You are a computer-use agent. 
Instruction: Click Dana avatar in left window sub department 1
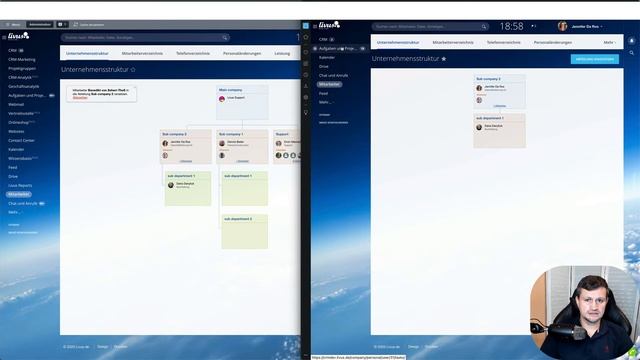(171, 185)
